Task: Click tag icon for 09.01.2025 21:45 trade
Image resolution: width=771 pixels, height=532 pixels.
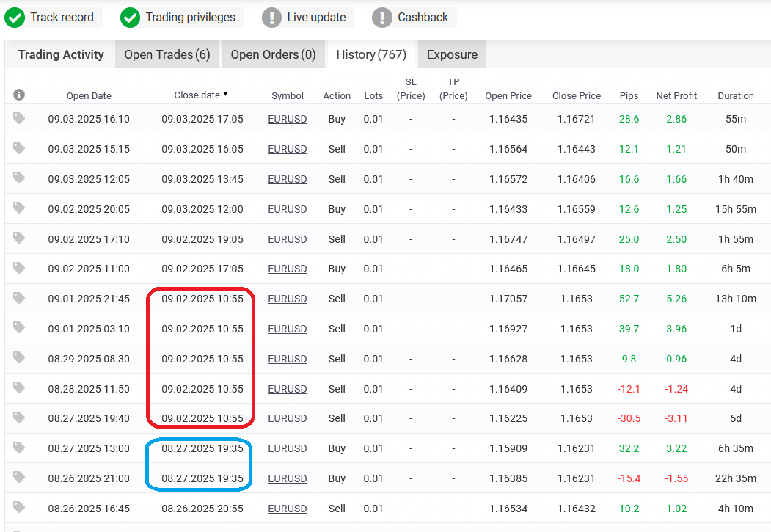Action: 19,298
